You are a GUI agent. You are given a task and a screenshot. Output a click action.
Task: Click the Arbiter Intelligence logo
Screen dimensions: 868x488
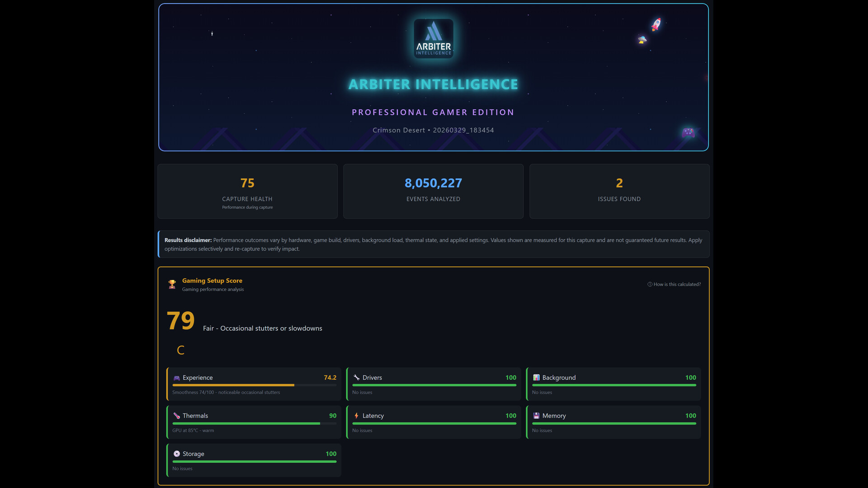433,38
